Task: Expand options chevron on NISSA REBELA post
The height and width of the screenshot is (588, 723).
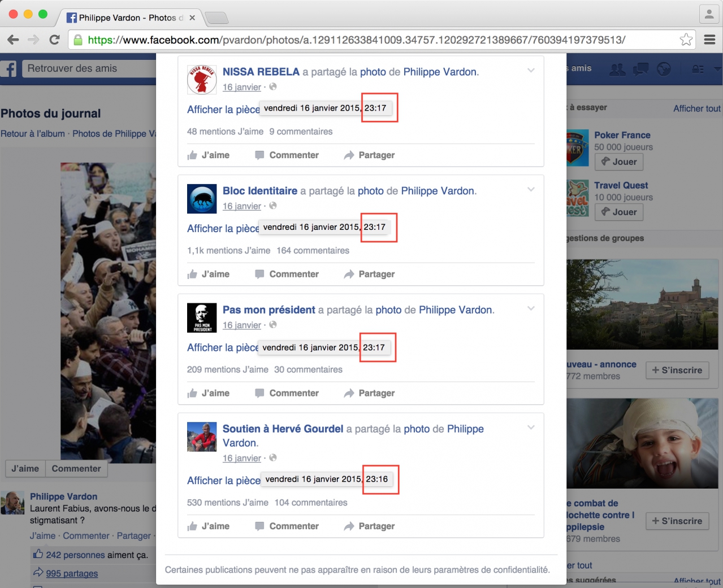Action: tap(531, 71)
